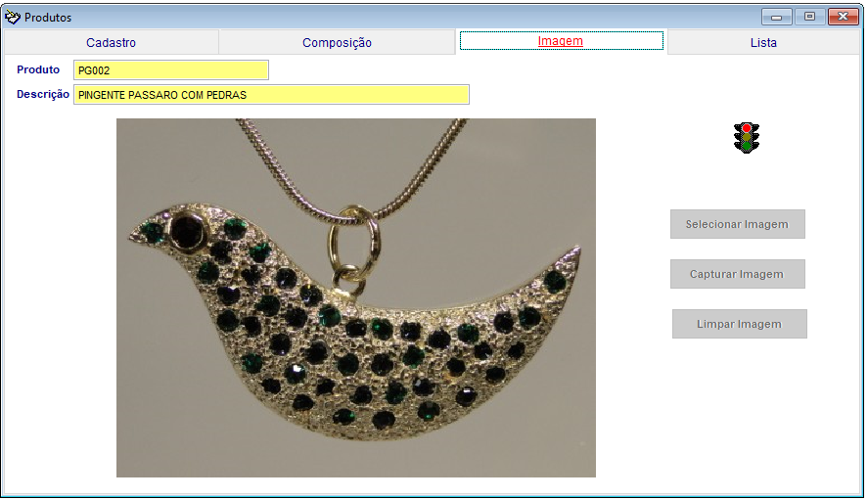868x499 pixels.
Task: Minimize the Produtos window
Action: [x=777, y=17]
